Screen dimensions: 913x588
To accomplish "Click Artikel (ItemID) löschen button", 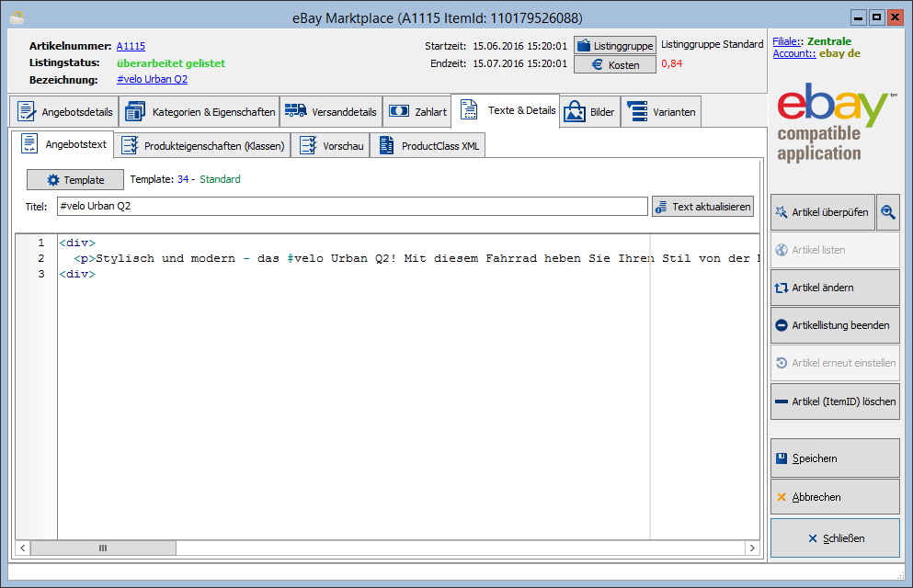I will pyautogui.click(x=835, y=401).
